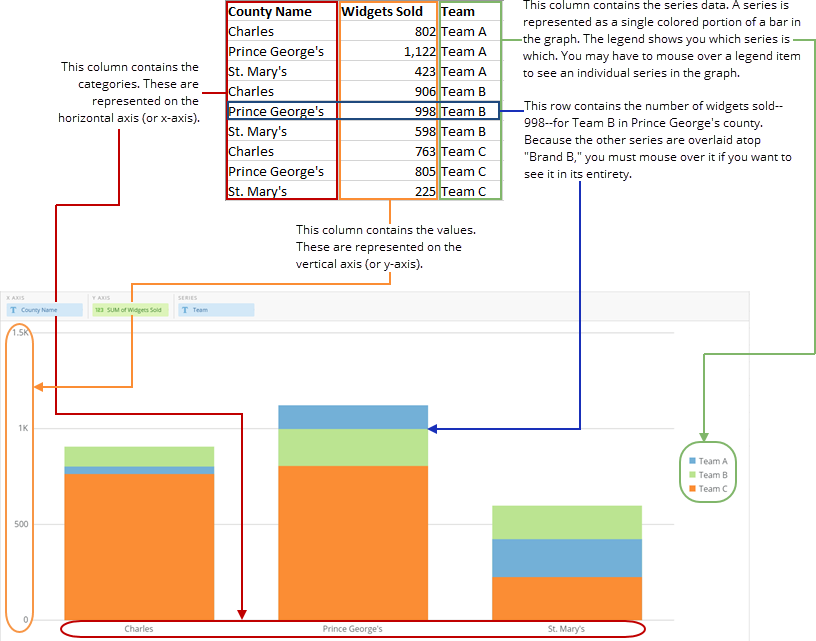Click the Charles label on horizontal axis
The image size is (816, 641).
(139, 629)
